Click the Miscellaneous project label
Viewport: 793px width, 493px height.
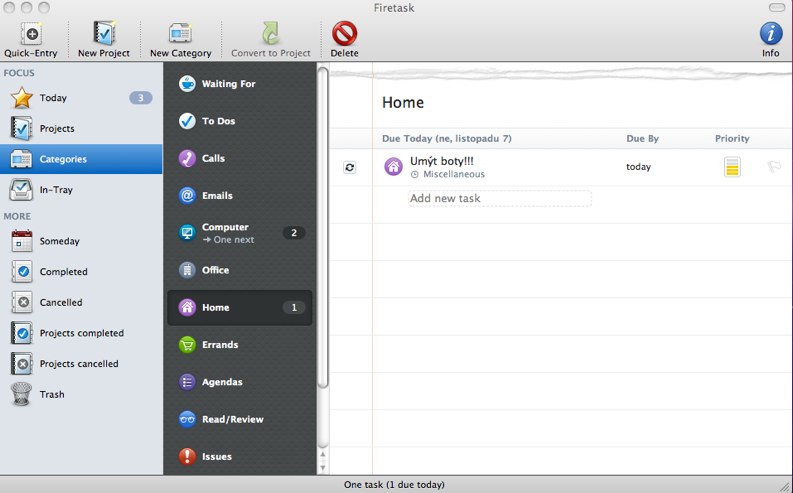[x=454, y=174]
